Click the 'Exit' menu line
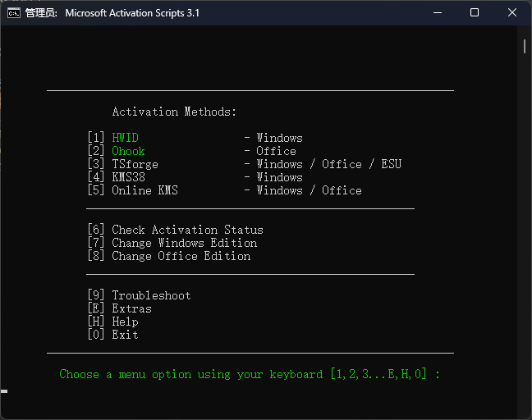 tap(113, 335)
